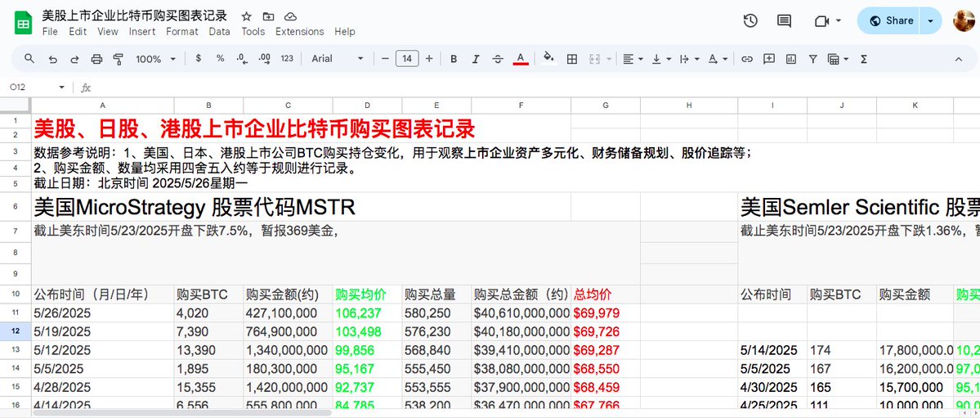The image size is (980, 418).
Task: Undo the last action
Action: coord(52,59)
